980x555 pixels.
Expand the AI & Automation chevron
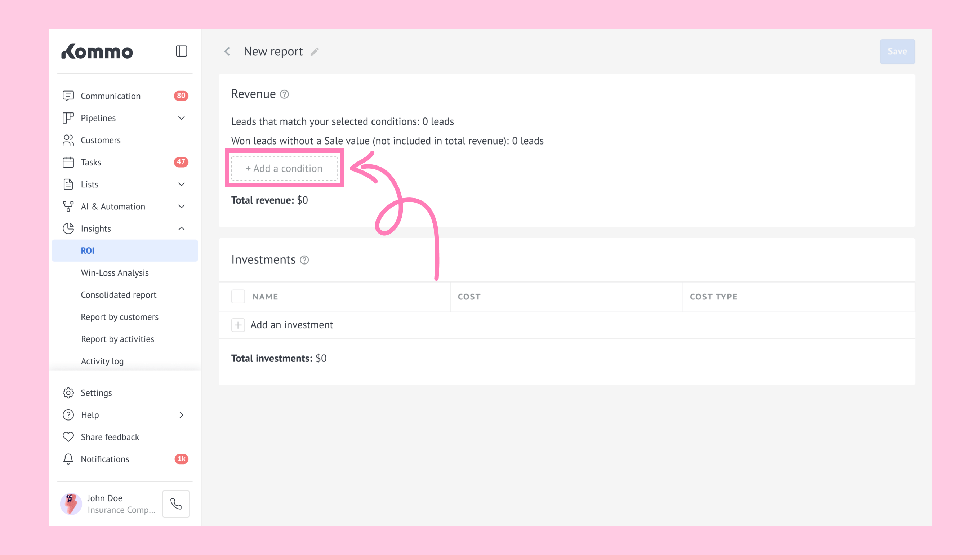point(181,207)
